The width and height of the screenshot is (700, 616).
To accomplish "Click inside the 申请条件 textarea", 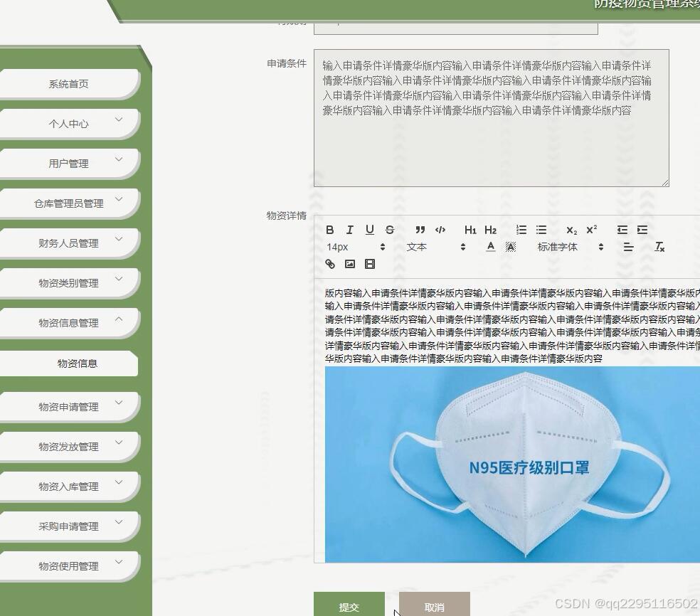I will click(491, 118).
